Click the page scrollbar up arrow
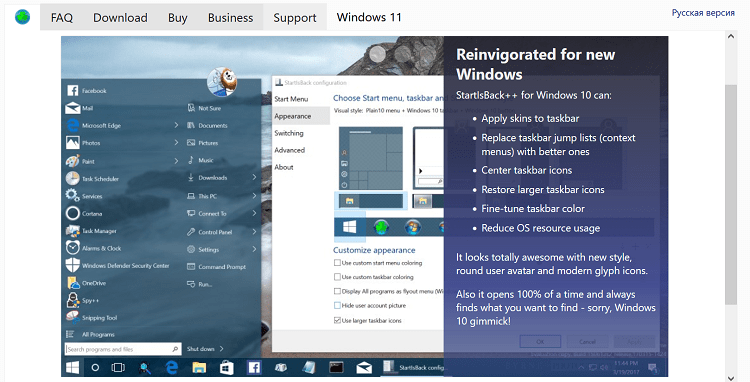Screen dimensions: 750x382 [x=730, y=36]
